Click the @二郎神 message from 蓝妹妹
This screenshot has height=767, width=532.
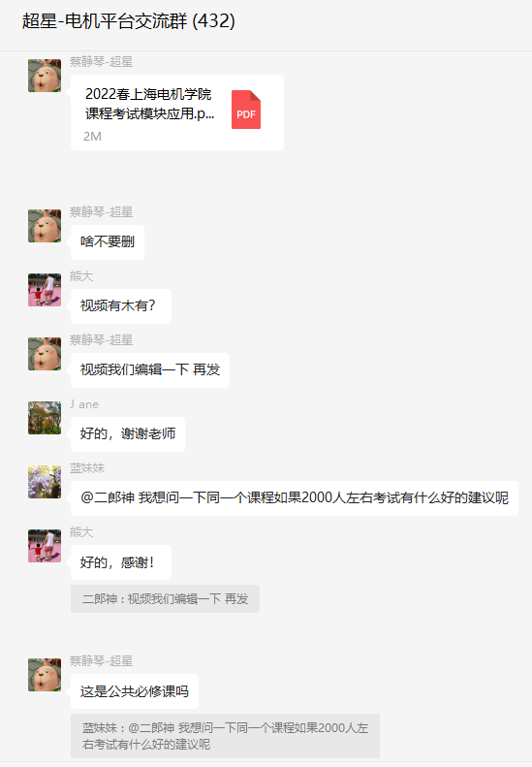[295, 498]
